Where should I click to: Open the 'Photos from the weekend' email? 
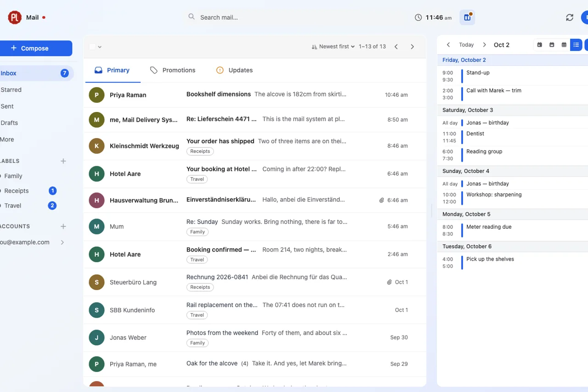pos(255,338)
